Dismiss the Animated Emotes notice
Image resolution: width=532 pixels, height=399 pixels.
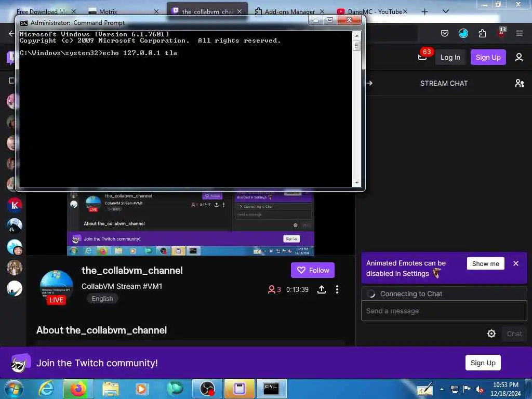click(x=516, y=263)
